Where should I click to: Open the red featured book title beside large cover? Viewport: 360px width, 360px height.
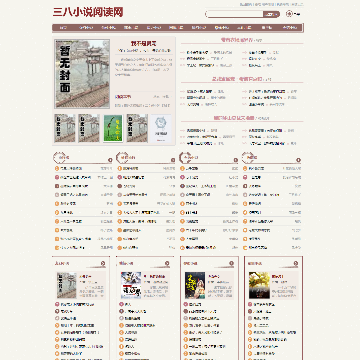tap(144, 43)
